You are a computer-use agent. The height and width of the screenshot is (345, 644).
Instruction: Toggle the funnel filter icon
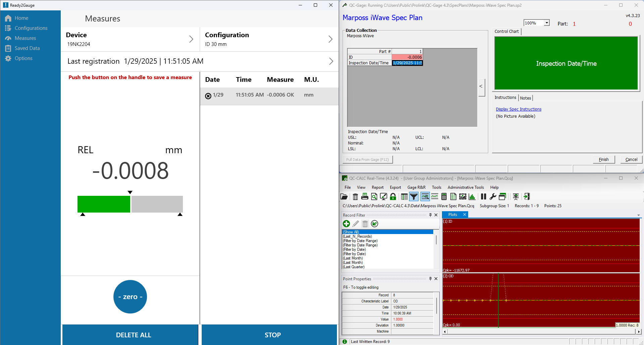[x=414, y=197]
